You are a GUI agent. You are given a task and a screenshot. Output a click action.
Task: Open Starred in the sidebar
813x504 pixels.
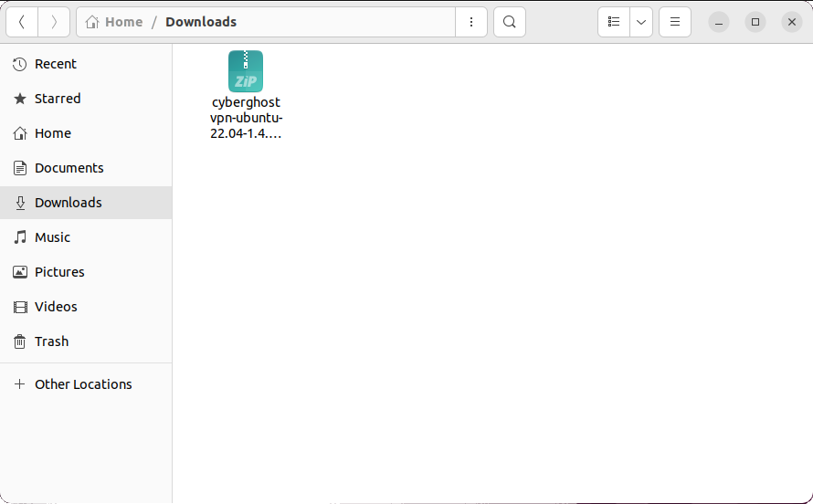point(86,99)
